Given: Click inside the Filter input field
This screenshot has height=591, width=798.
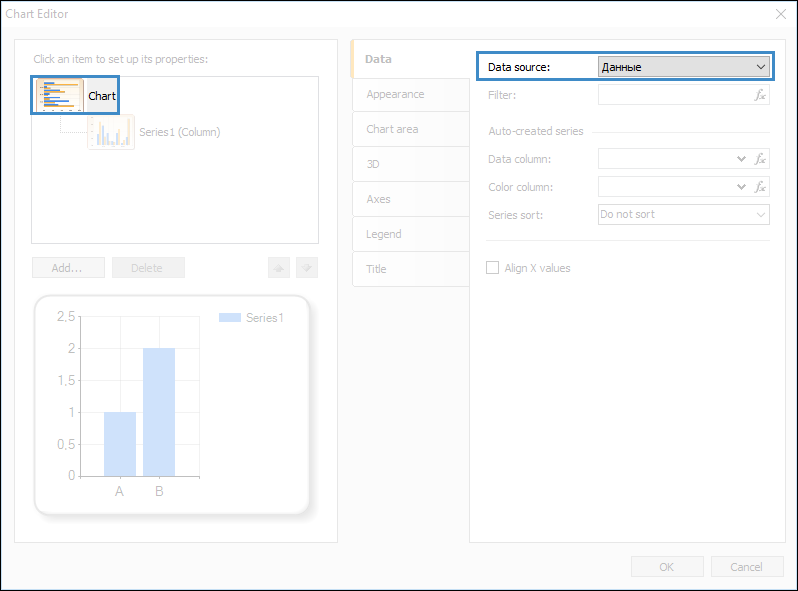Looking at the screenshot, I should point(674,95).
